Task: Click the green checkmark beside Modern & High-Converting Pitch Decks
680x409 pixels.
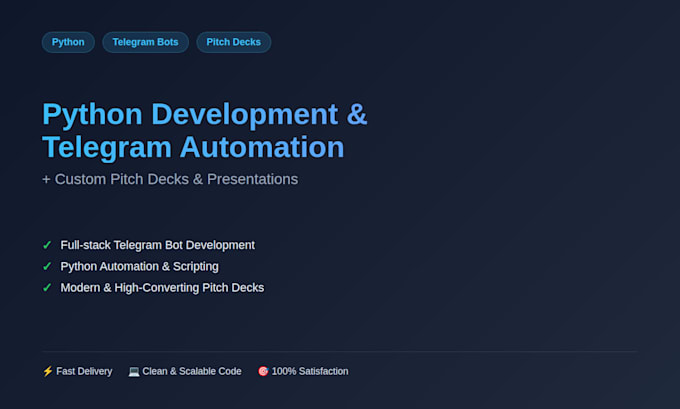Action: tap(47, 288)
